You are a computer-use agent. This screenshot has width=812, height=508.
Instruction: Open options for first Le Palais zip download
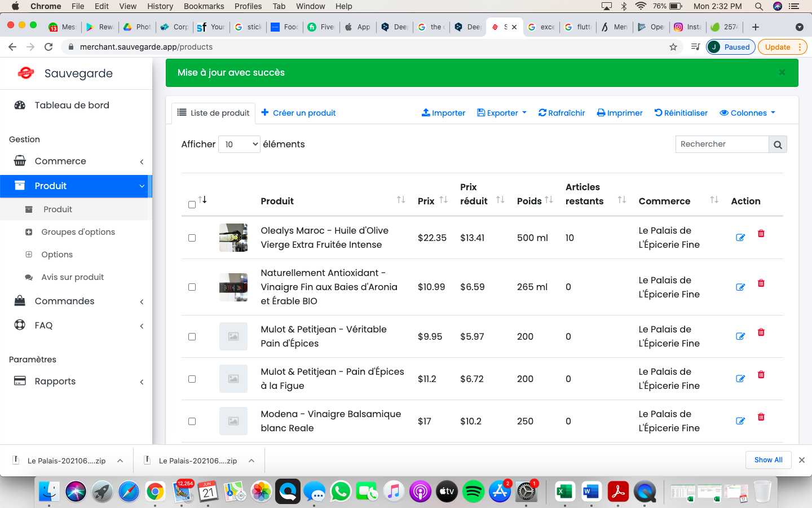tap(120, 461)
